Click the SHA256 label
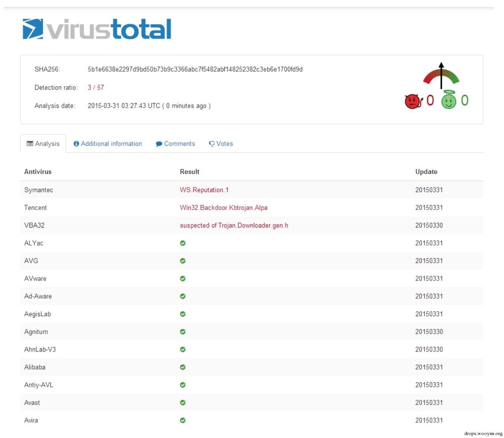504x438 pixels. [47, 69]
